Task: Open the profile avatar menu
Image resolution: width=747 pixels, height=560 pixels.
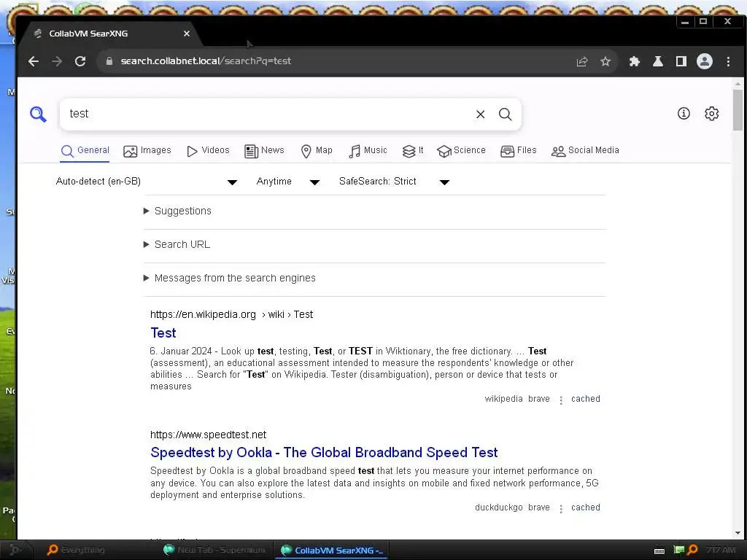Action: [x=705, y=61]
